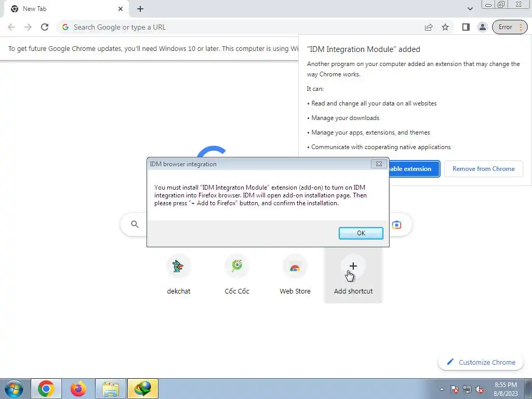
Task: Click the Add shortcut tile
Action: (x=353, y=275)
